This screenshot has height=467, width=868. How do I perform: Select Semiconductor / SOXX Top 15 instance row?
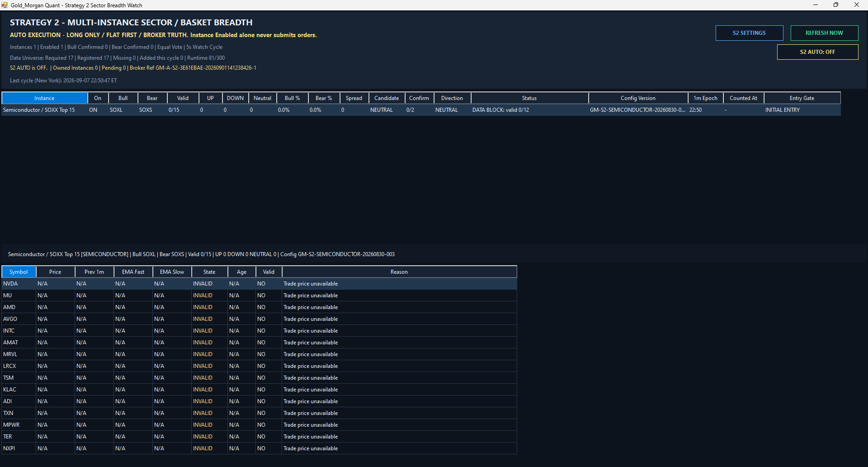[x=421, y=110]
